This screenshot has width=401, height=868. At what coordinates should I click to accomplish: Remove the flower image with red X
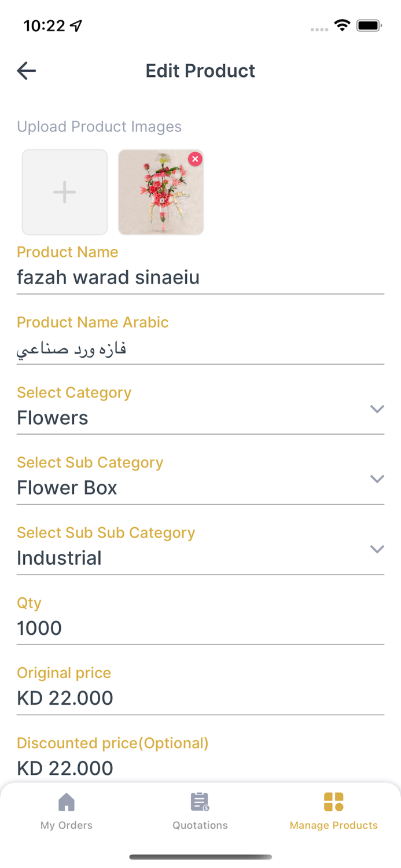click(x=195, y=159)
